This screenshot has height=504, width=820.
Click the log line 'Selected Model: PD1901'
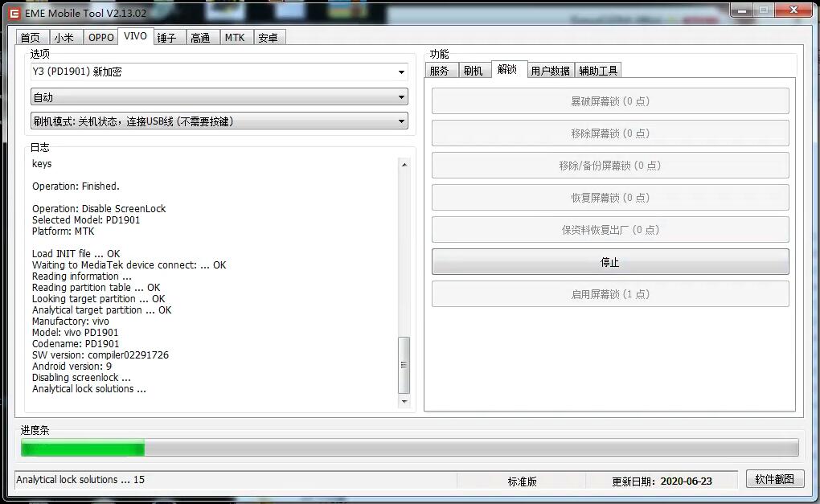click(x=86, y=220)
